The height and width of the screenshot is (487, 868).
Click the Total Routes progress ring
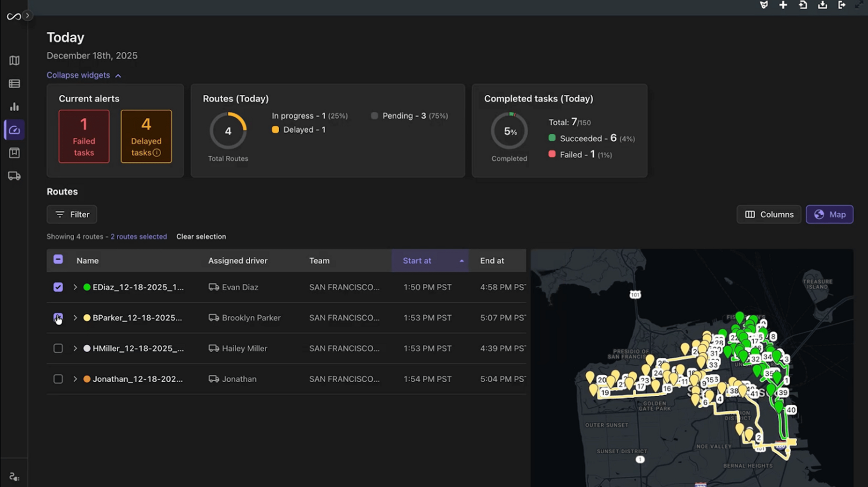[x=228, y=131]
